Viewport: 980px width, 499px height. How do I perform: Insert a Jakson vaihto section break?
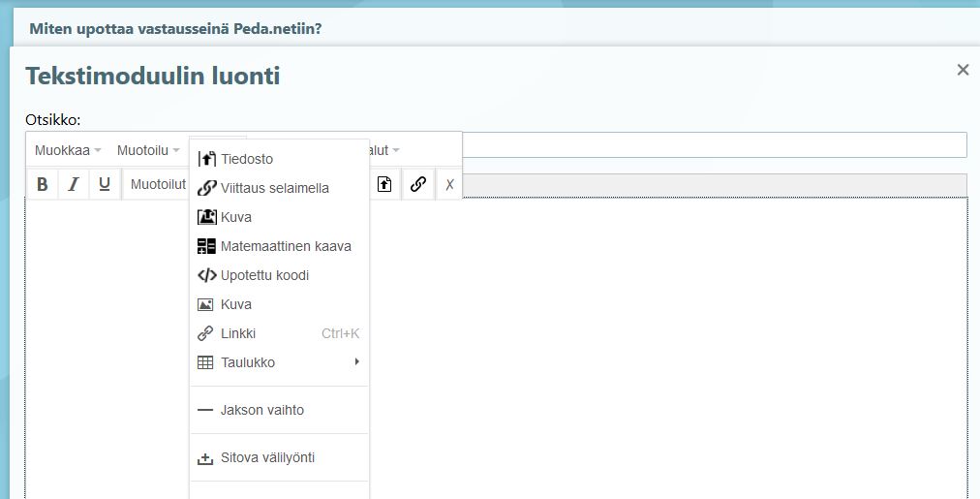tap(261, 410)
